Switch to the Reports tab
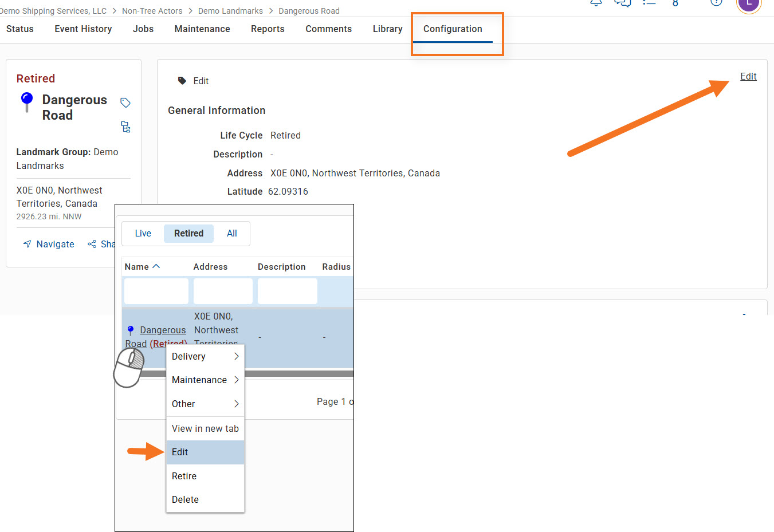Image resolution: width=774 pixels, height=532 pixels. [x=268, y=29]
